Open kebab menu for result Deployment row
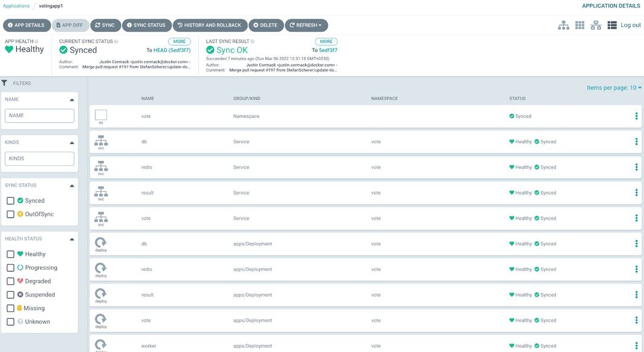 point(636,295)
